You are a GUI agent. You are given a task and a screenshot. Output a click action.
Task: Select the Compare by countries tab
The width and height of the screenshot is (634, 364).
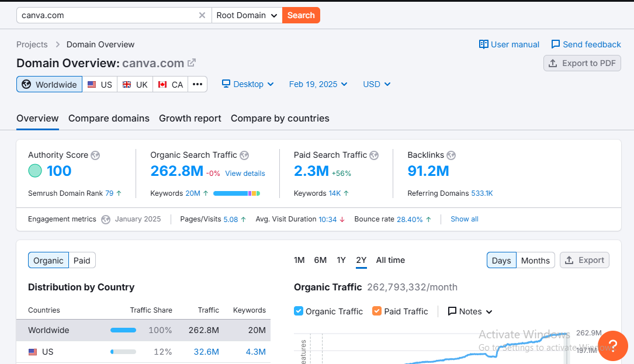[x=280, y=118]
